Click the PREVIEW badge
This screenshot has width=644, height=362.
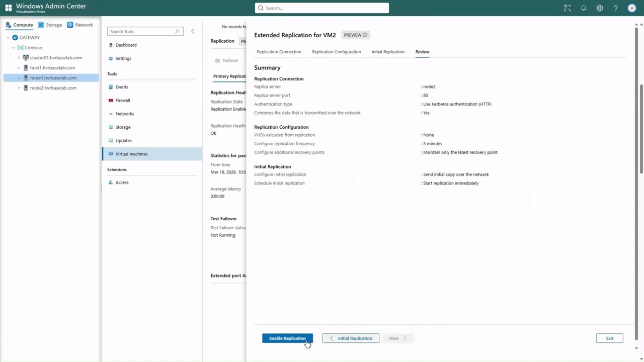[356, 35]
